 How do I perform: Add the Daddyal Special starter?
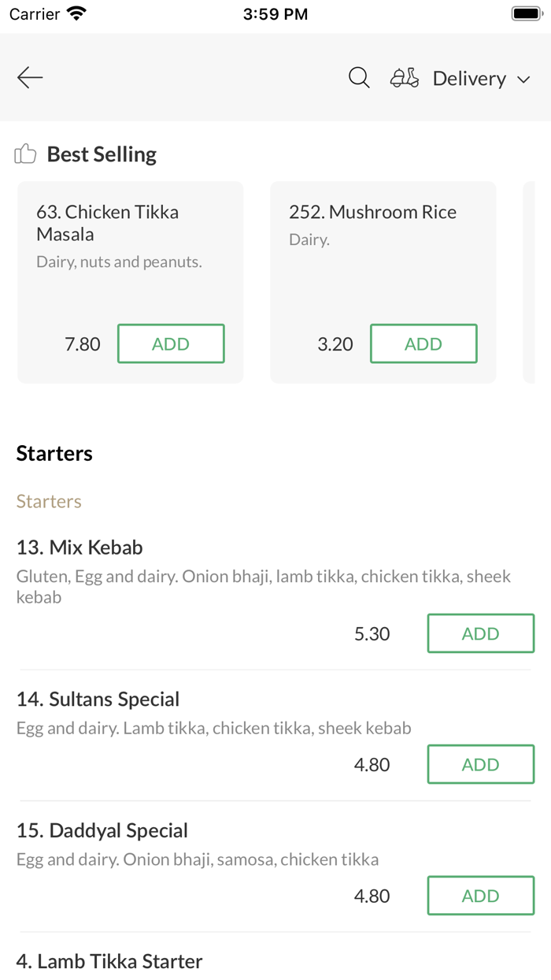point(481,896)
